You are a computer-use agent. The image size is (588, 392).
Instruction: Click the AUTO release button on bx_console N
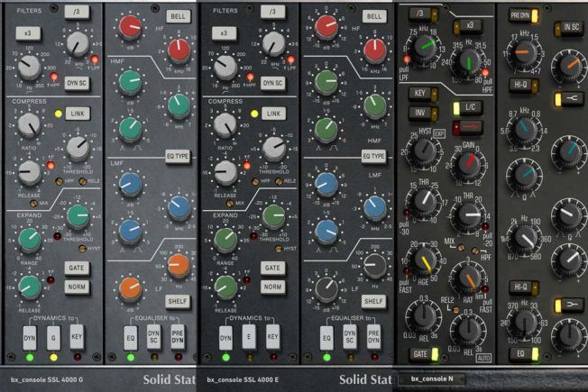(x=483, y=359)
